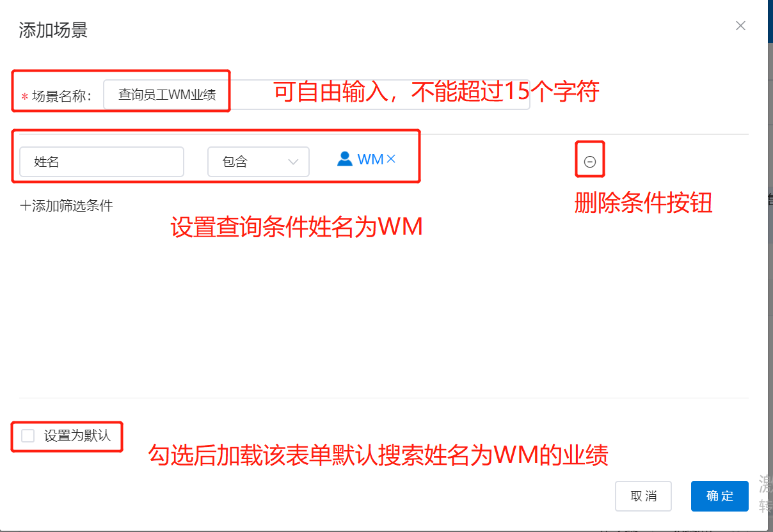Image resolution: width=773 pixels, height=532 pixels.
Task: Enable the 设置为默认 checkbox
Action: point(28,436)
